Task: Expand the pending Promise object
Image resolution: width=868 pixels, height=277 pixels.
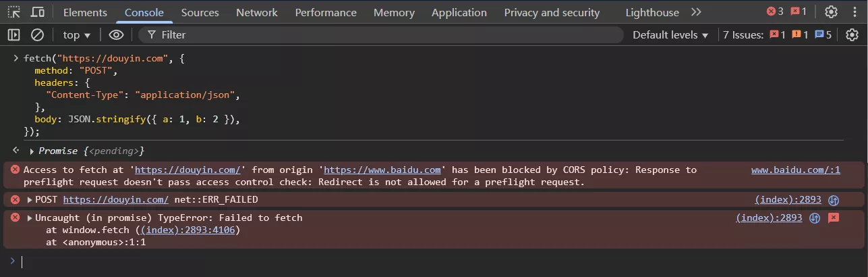Action: (x=32, y=151)
